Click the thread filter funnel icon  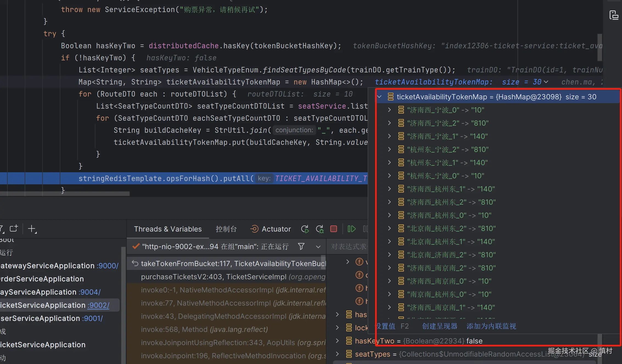pyautogui.click(x=301, y=246)
